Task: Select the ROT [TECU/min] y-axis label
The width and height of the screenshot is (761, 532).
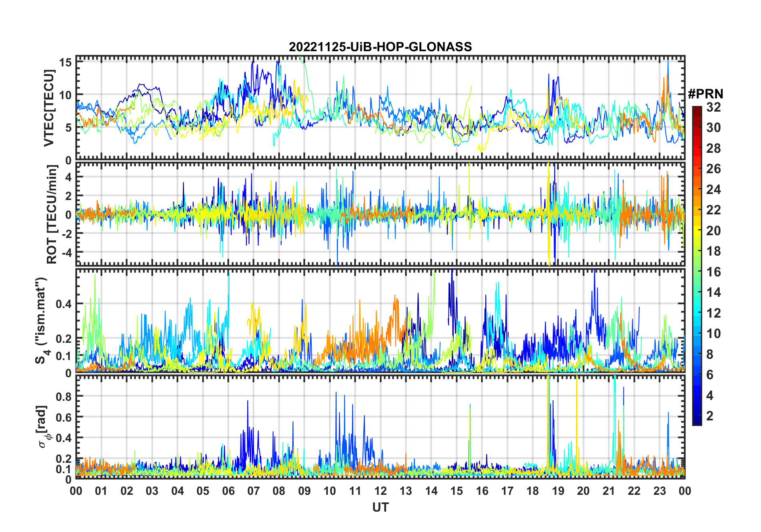Action: pos(52,214)
